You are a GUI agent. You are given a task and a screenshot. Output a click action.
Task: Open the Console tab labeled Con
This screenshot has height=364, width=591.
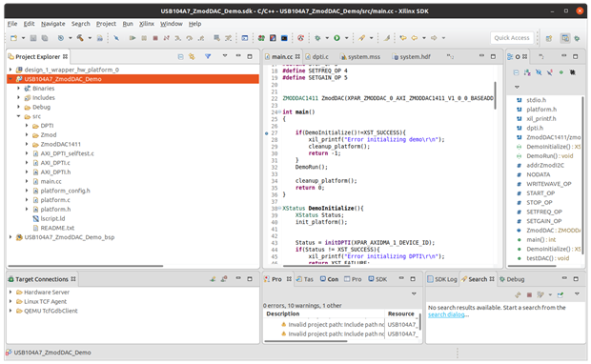(x=330, y=279)
